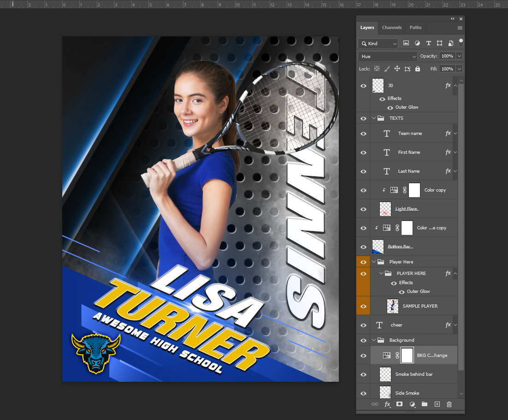Open the layer blending mode dropdown showing Hue

click(387, 55)
